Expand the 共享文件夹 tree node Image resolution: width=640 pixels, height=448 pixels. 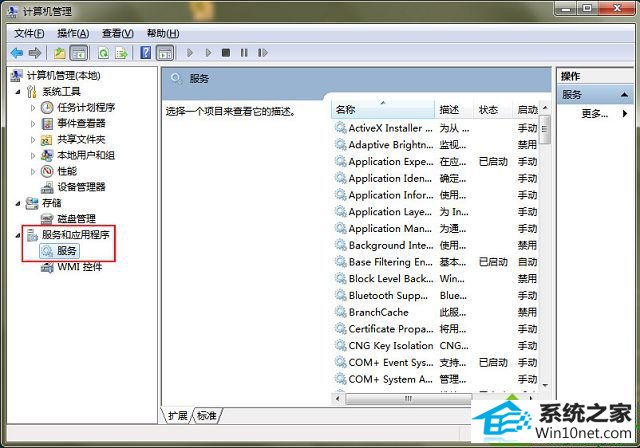(33, 140)
